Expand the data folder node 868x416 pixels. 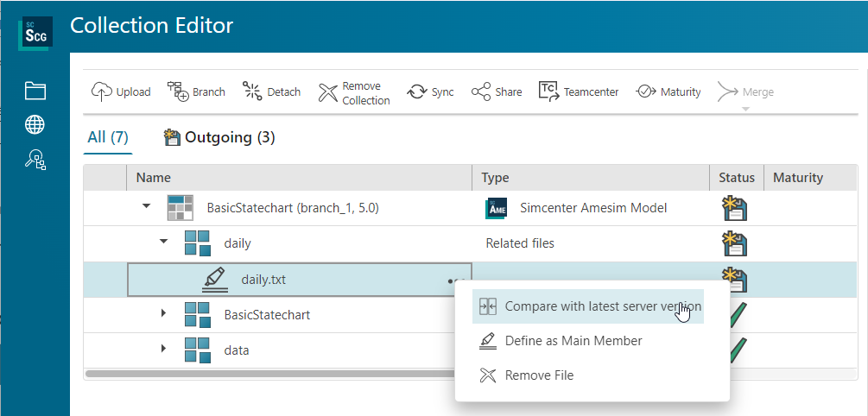click(163, 349)
